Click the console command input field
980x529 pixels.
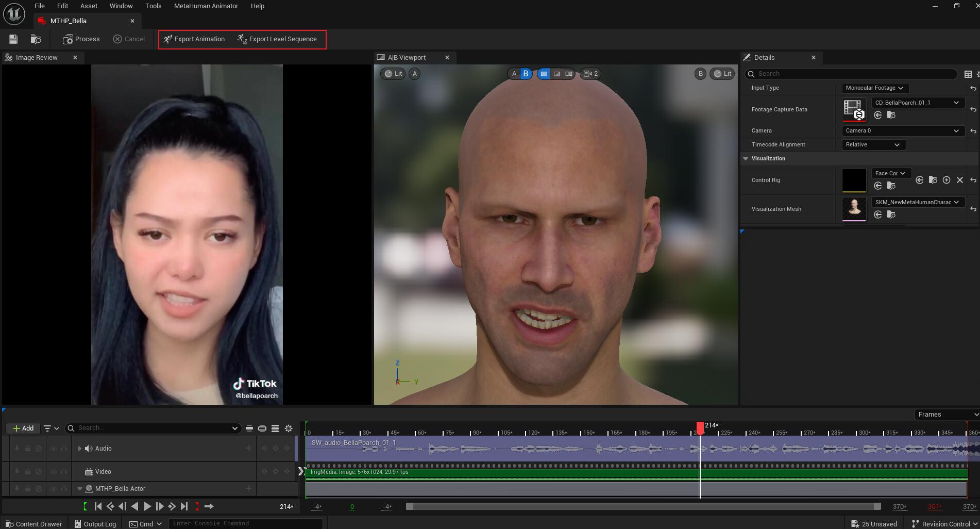point(246,523)
